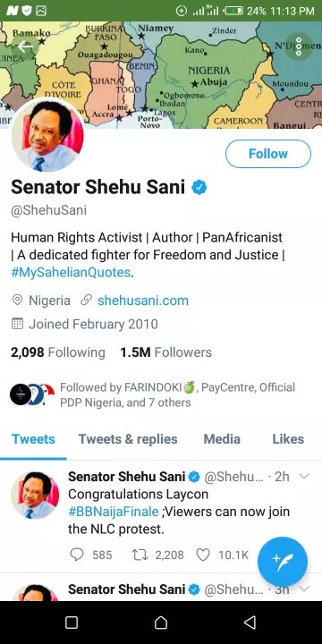The image size is (322, 644).
Task: Switch to the Tweets & replies tab
Action: tap(128, 439)
